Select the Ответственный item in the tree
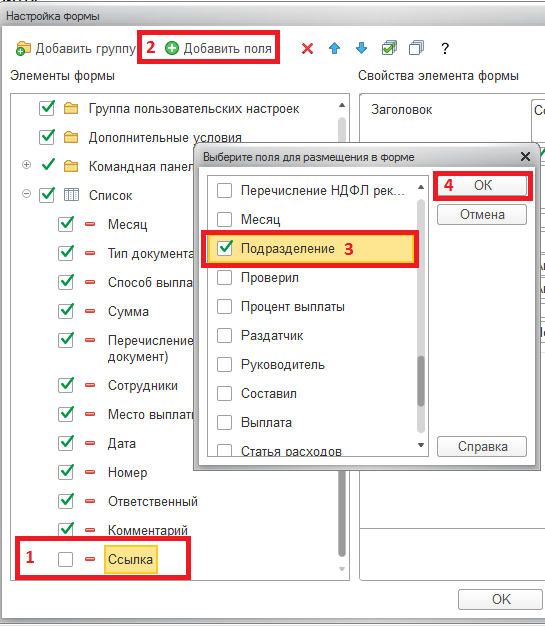This screenshot has width=545, height=627. 153,501
